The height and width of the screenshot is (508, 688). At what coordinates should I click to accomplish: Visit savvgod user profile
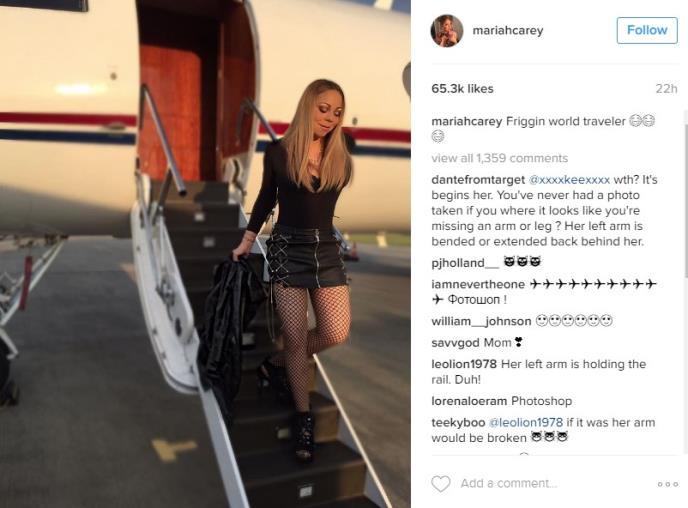tap(455, 343)
